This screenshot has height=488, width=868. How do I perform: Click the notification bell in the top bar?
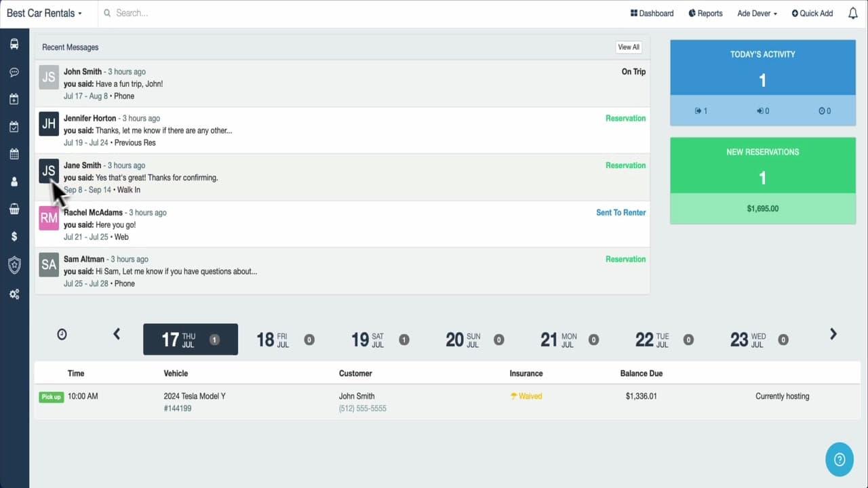pyautogui.click(x=852, y=13)
